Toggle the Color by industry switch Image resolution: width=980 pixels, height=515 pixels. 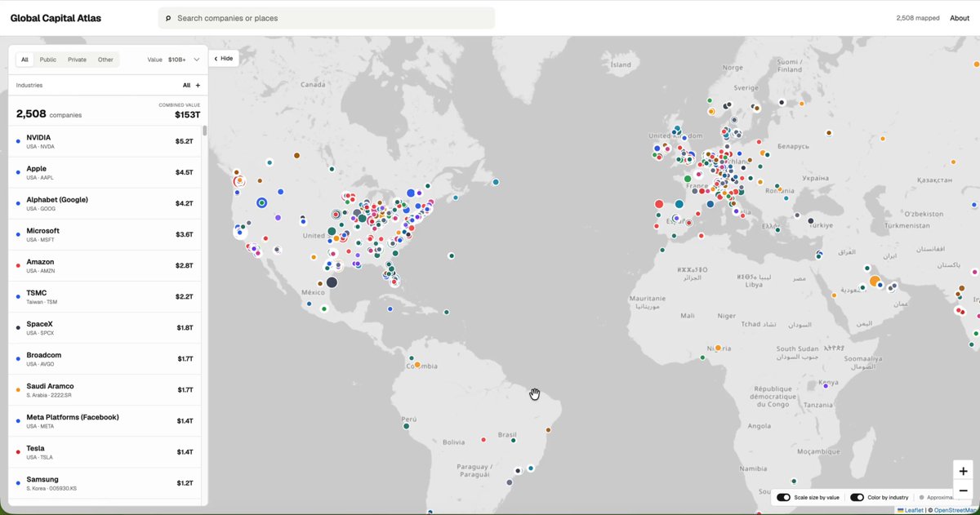point(857,497)
